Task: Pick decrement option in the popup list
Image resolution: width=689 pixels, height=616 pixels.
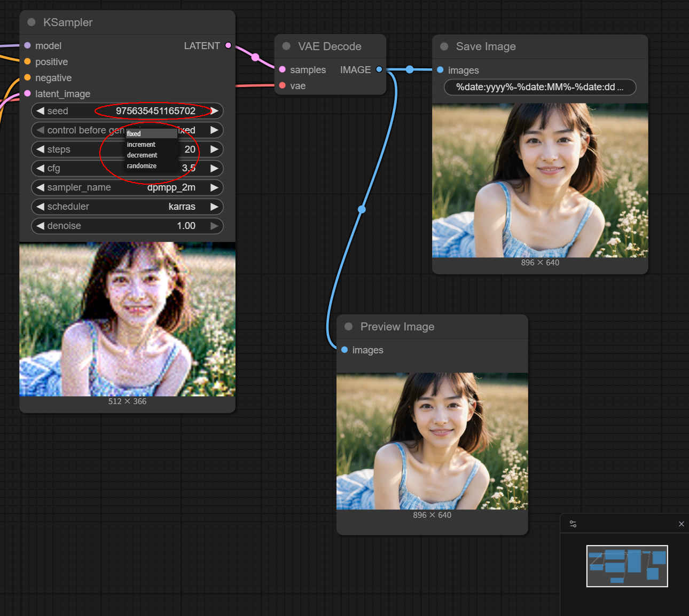Action: 142,155
